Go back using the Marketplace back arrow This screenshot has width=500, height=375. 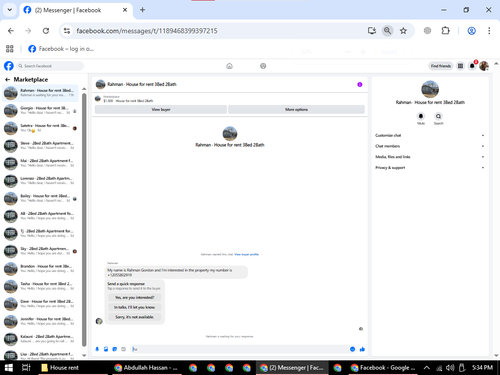pyautogui.click(x=7, y=80)
